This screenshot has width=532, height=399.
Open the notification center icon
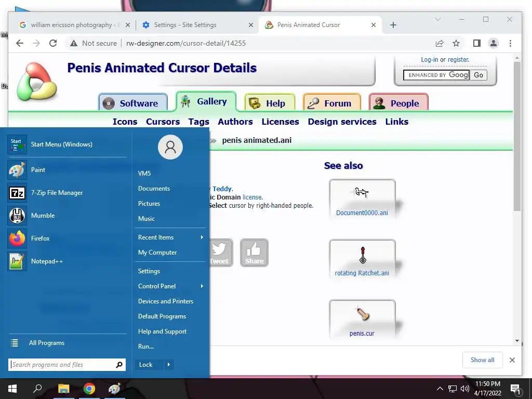(x=515, y=389)
